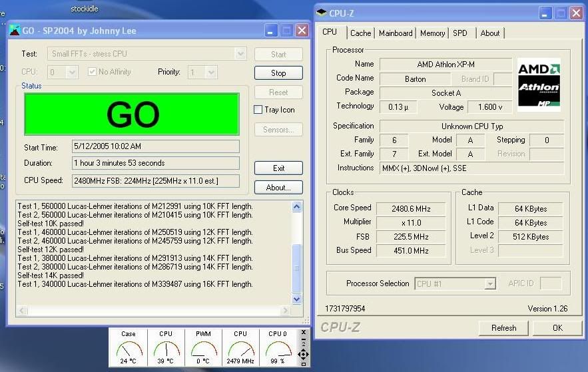Image resolution: width=588 pixels, height=372 pixels.
Task: Click the PWM temperature gauge
Action: (202, 347)
